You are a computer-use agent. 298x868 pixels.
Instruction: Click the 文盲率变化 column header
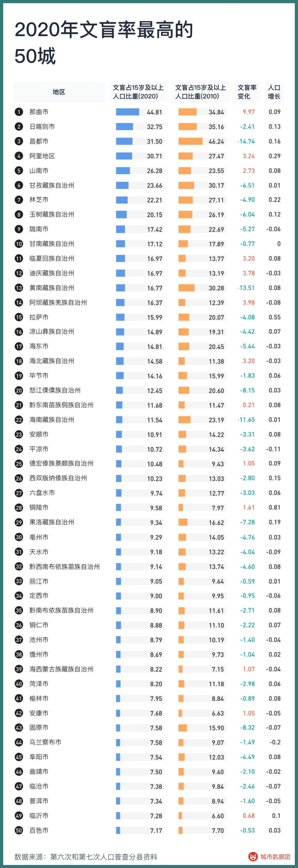(x=247, y=92)
